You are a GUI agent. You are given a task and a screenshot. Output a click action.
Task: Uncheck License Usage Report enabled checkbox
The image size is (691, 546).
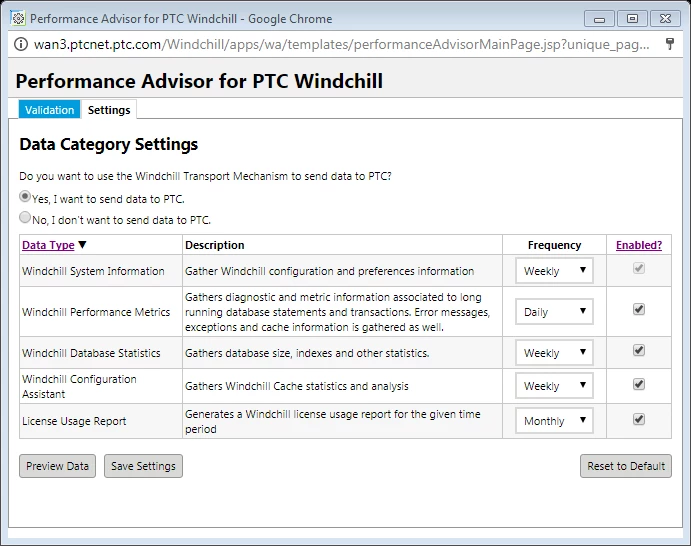tap(639, 419)
